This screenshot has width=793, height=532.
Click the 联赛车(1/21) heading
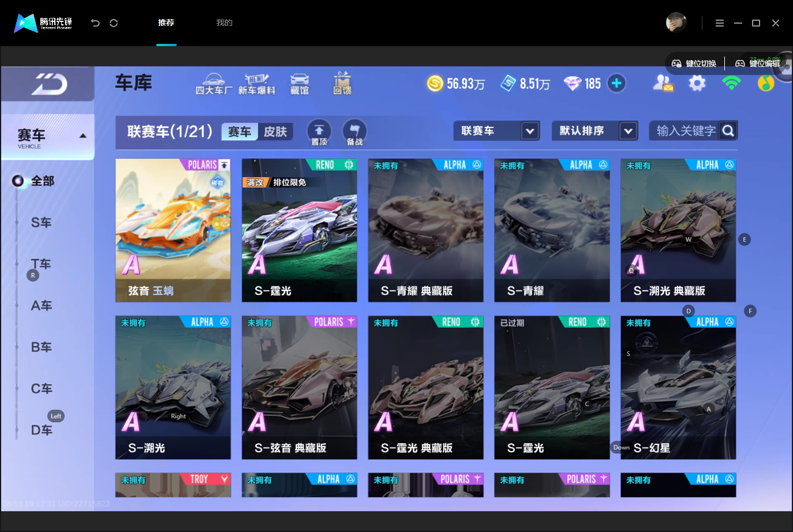pos(170,132)
